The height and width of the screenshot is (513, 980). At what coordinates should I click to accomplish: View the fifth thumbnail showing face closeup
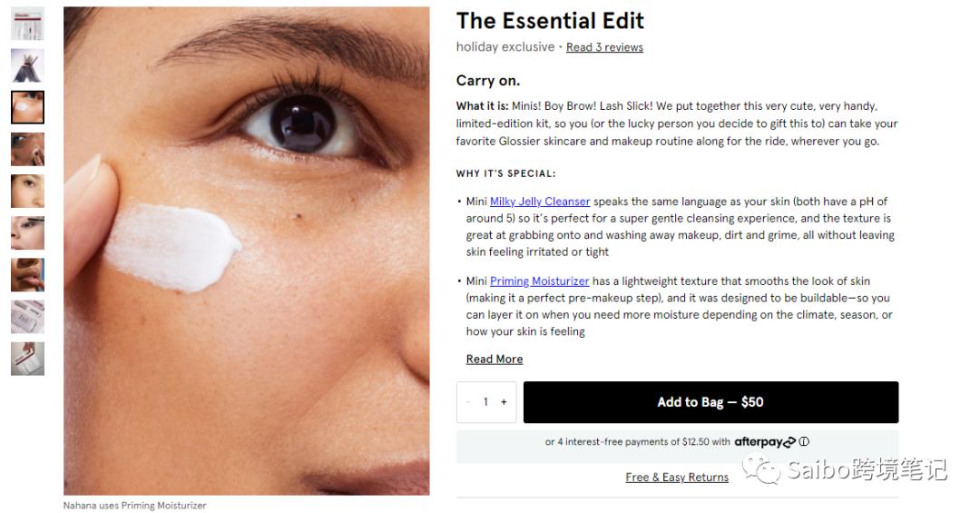click(27, 191)
